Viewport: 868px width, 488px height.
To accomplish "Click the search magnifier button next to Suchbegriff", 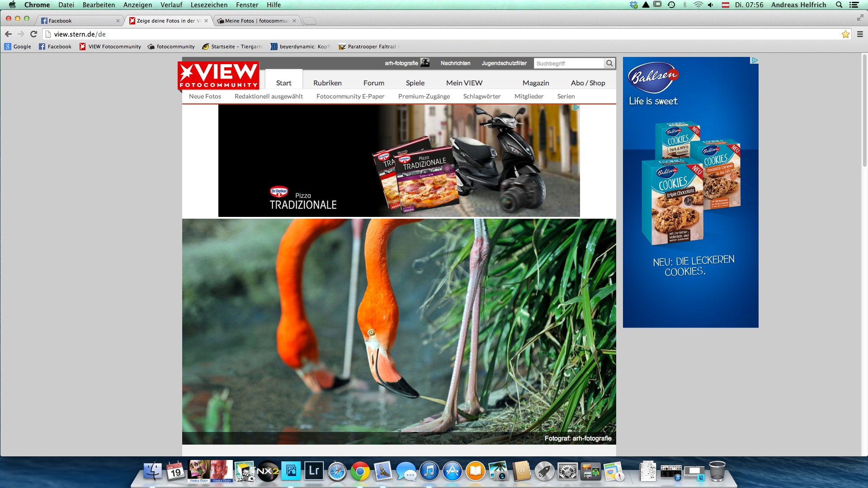I will [x=609, y=63].
